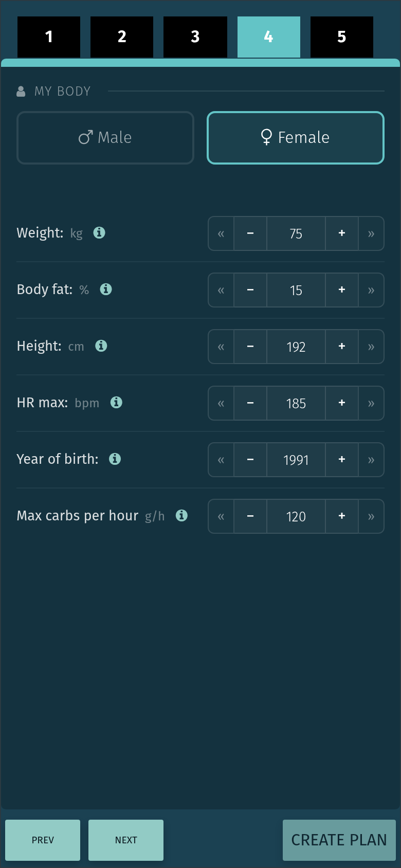
Task: Go to step 5 tab
Action: point(342,37)
